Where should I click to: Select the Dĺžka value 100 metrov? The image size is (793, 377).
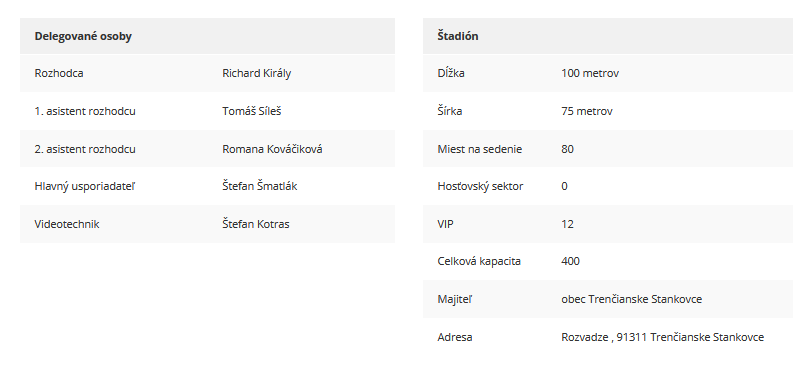[x=590, y=73]
